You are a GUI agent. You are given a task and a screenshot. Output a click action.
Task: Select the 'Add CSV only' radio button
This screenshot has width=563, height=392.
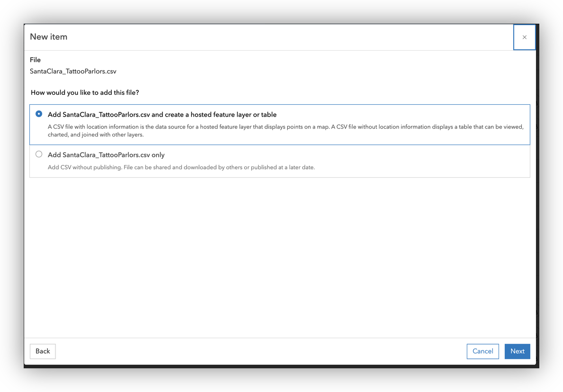click(x=39, y=155)
